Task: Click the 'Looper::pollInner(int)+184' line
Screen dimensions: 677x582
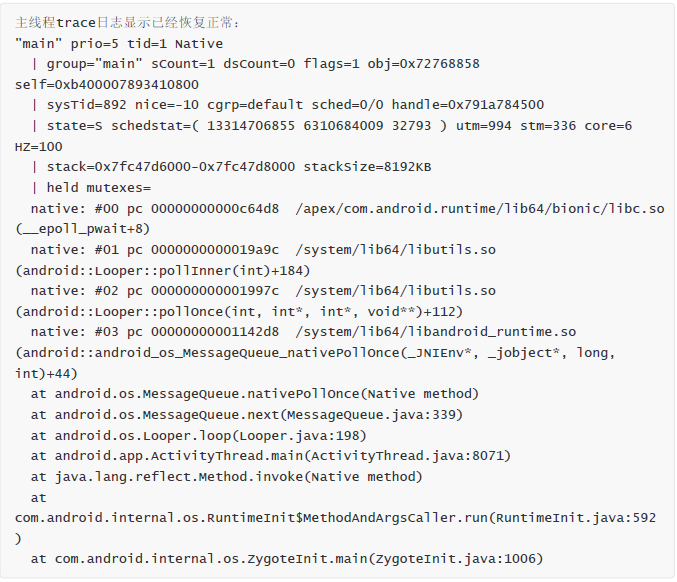Action: 163,270
